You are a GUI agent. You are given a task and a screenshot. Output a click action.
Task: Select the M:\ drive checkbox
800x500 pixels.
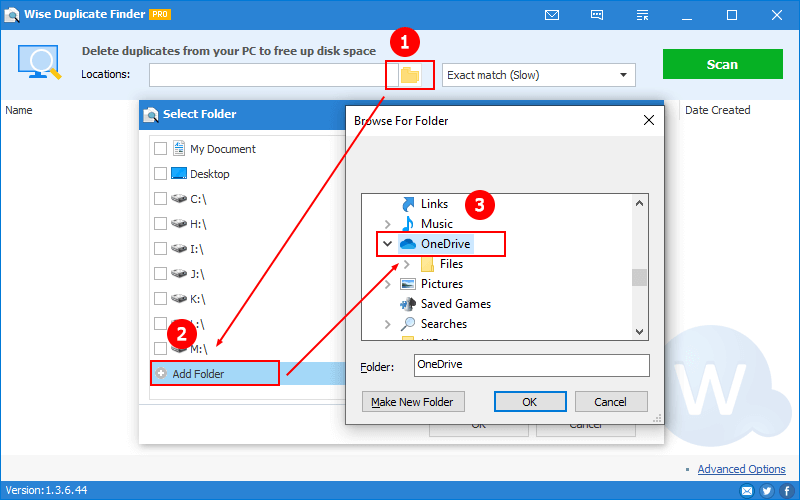[160, 348]
